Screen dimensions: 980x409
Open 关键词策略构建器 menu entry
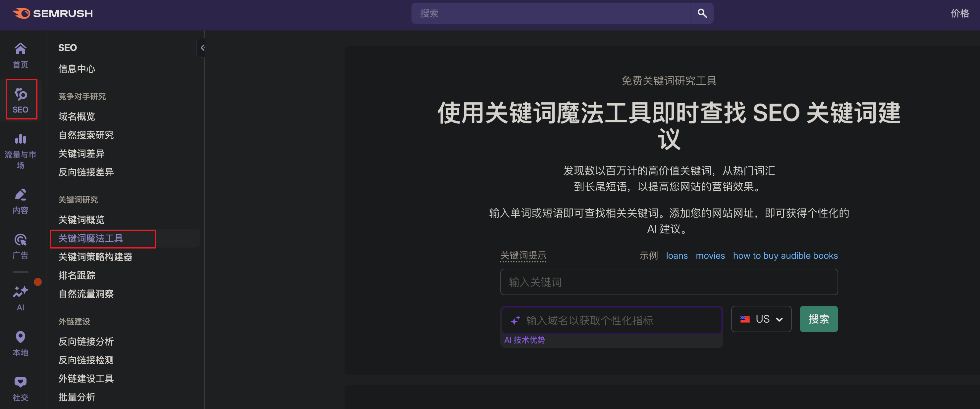coord(95,257)
